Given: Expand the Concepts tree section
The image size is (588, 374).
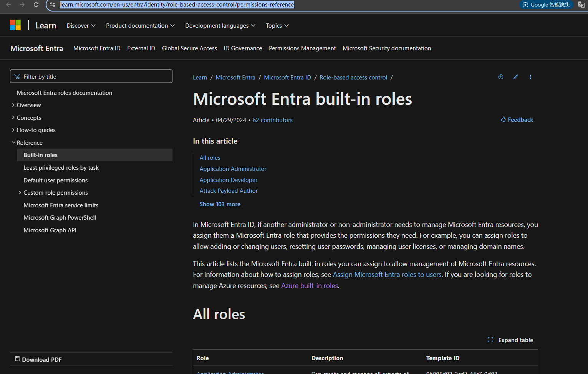Looking at the screenshot, I should point(13,117).
